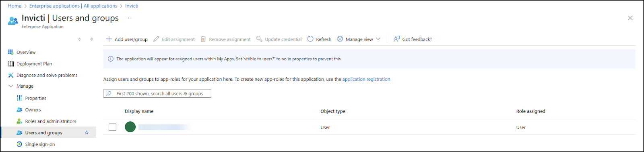644x152 pixels.
Task: Click Remove assignment trash icon
Action: pyautogui.click(x=203, y=39)
